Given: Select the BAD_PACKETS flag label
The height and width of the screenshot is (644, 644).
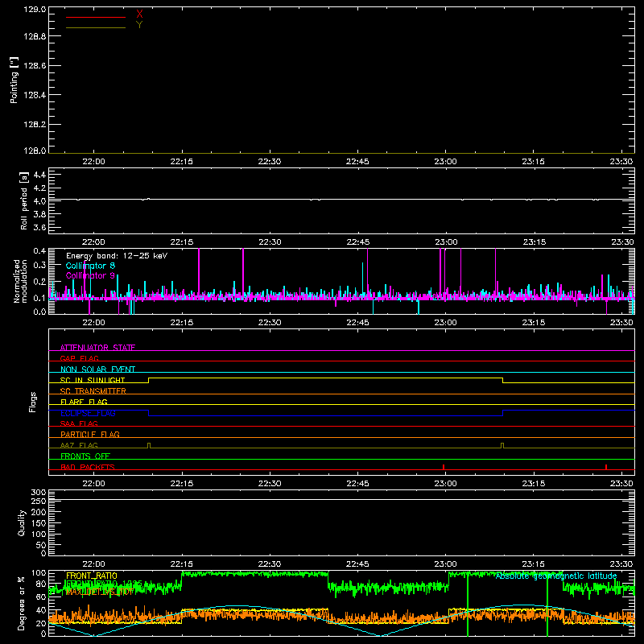Looking at the screenshot, I should click(x=88, y=467).
